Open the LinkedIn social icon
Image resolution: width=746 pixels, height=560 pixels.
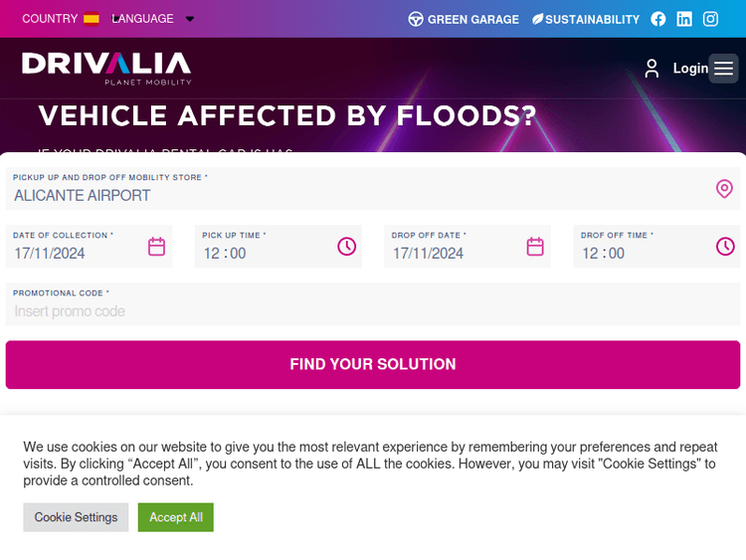[684, 19]
